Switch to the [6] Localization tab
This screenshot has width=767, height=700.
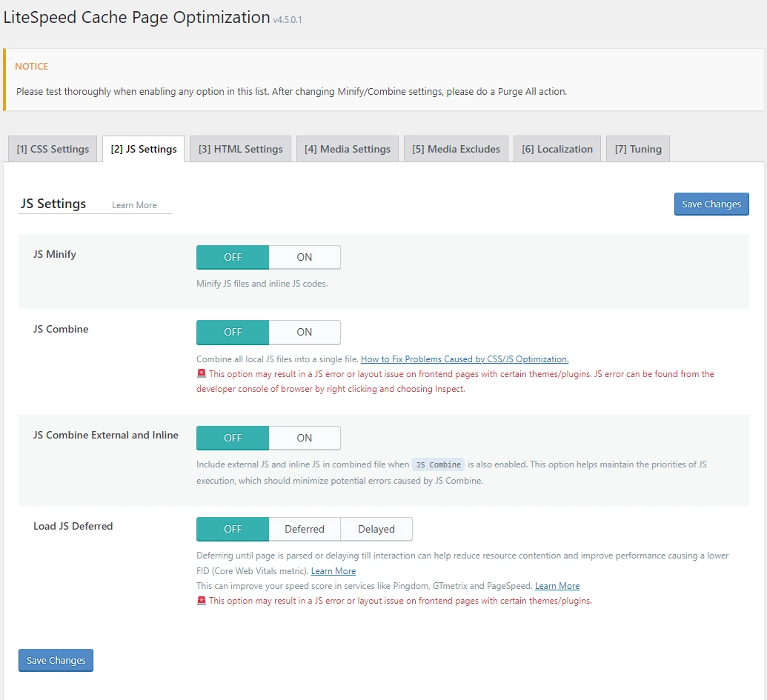[x=557, y=149]
